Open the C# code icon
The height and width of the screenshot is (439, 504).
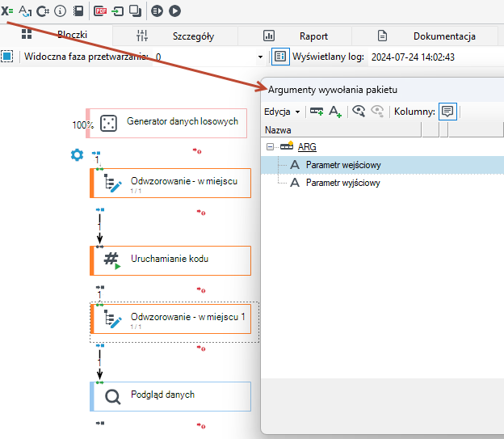pos(43,11)
